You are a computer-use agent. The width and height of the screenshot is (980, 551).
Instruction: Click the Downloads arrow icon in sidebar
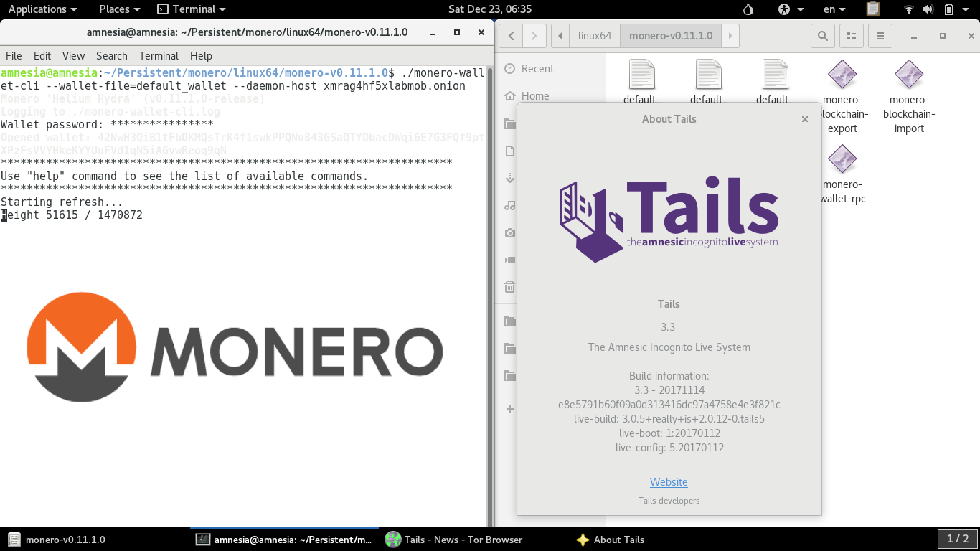coord(510,178)
